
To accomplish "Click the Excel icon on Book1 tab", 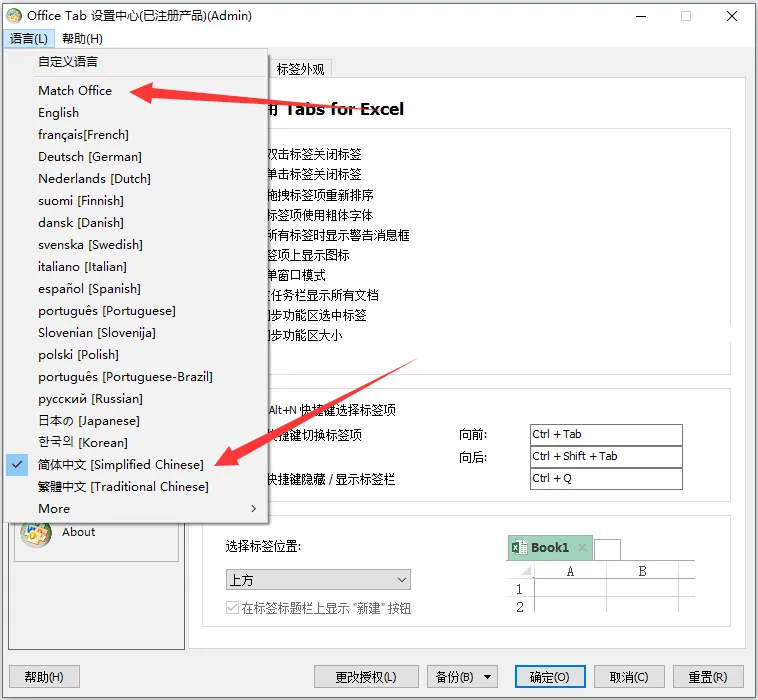I will coord(519,547).
